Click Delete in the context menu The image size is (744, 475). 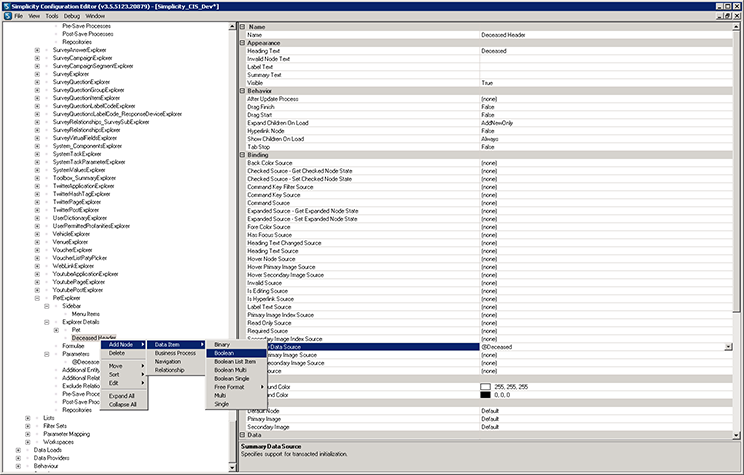(x=124, y=353)
